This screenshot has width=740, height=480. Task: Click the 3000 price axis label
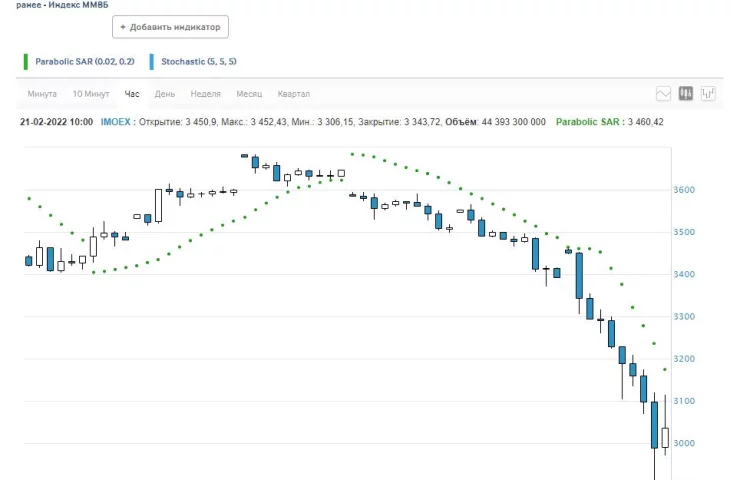coord(684,443)
